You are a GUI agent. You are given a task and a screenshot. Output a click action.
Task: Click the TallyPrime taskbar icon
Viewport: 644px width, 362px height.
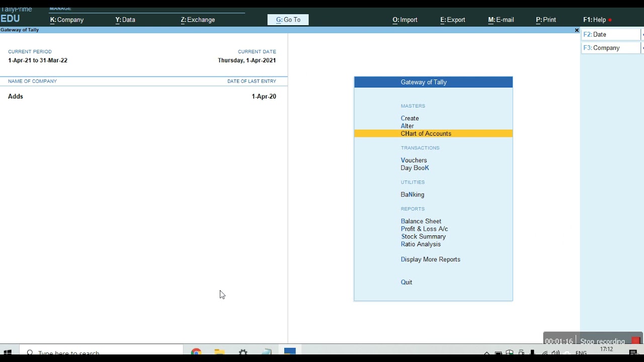click(290, 351)
